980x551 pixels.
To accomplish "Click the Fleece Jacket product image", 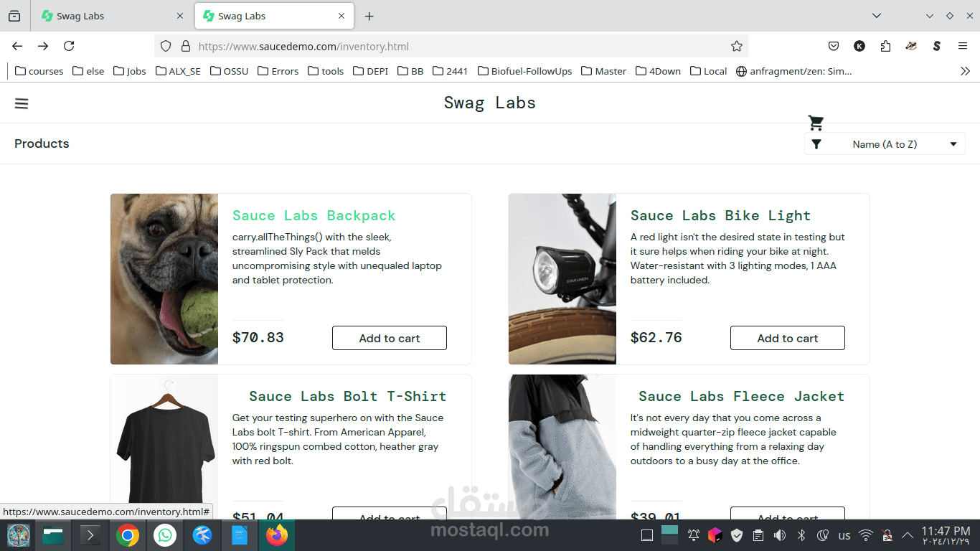I will (562, 447).
